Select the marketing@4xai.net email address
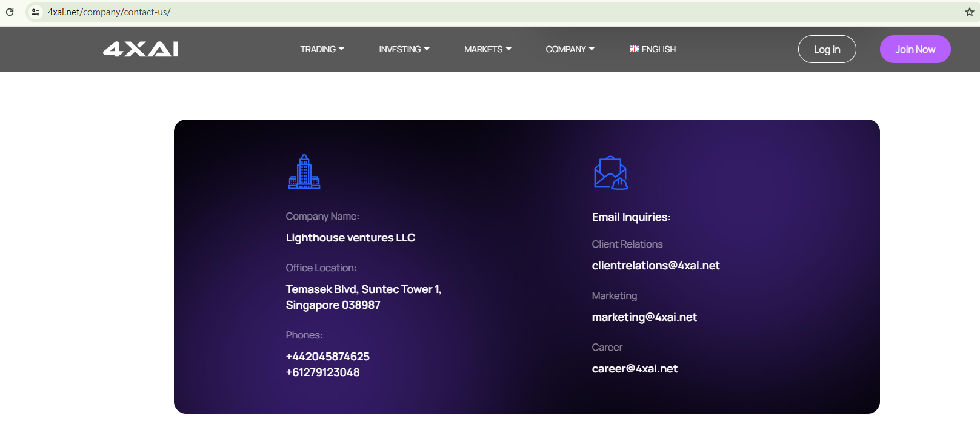The width and height of the screenshot is (980, 421). (644, 317)
